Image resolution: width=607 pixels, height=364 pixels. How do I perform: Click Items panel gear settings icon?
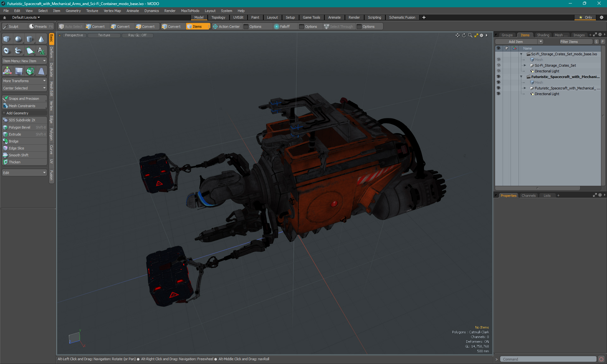600,35
